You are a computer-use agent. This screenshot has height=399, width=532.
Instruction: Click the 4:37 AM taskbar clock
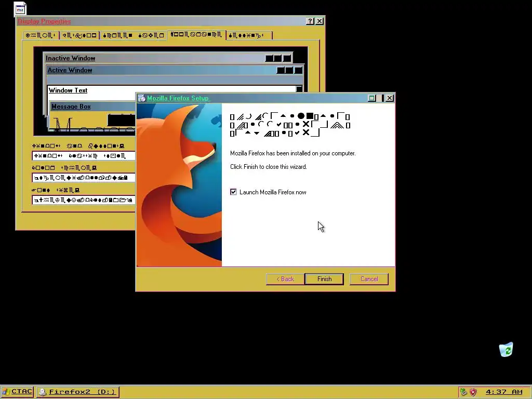504,392
